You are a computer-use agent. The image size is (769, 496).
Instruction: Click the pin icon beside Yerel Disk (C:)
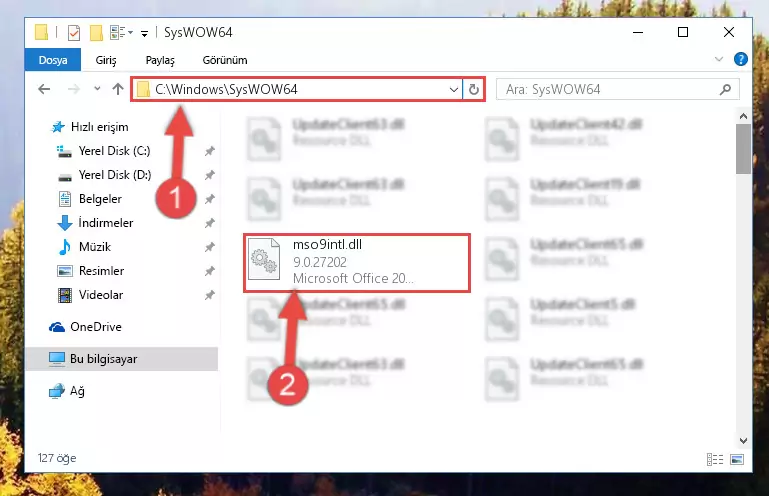[x=209, y=151]
